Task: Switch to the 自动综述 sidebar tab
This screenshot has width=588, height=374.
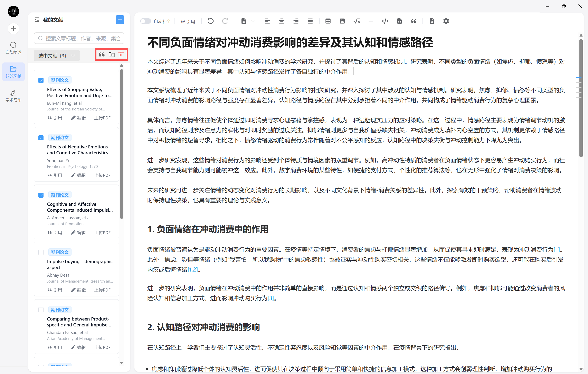Action: click(13, 48)
